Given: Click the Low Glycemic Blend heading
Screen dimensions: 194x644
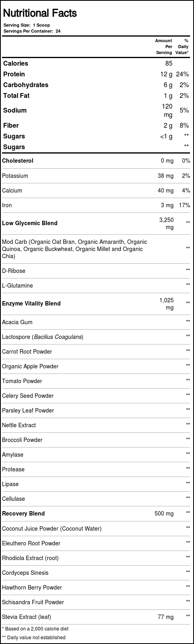Looking at the screenshot, I should point(30,223).
